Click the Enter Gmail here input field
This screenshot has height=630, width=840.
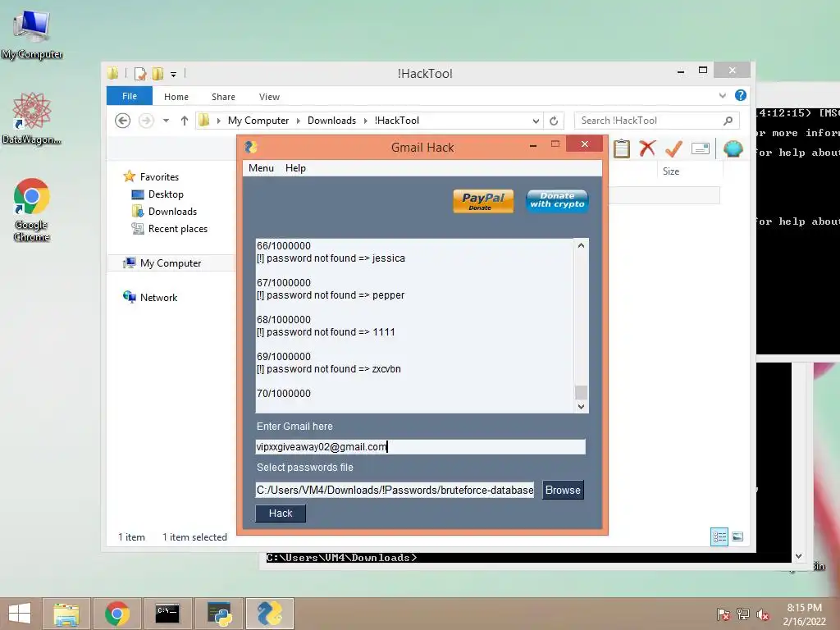pyautogui.click(x=421, y=447)
